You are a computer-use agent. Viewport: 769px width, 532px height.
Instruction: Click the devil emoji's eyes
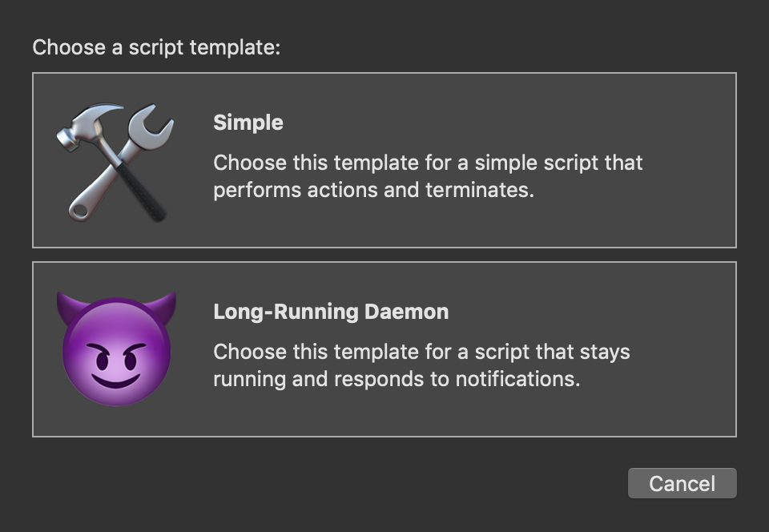[x=116, y=358]
